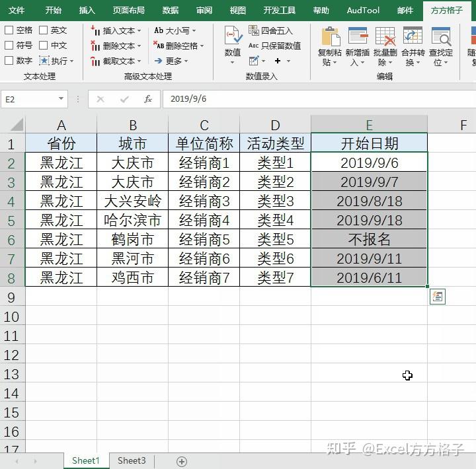Image resolution: width=476 pixels, height=469 pixels.
Task: Click the pencil input icon in 数值录入
Action: (254, 61)
